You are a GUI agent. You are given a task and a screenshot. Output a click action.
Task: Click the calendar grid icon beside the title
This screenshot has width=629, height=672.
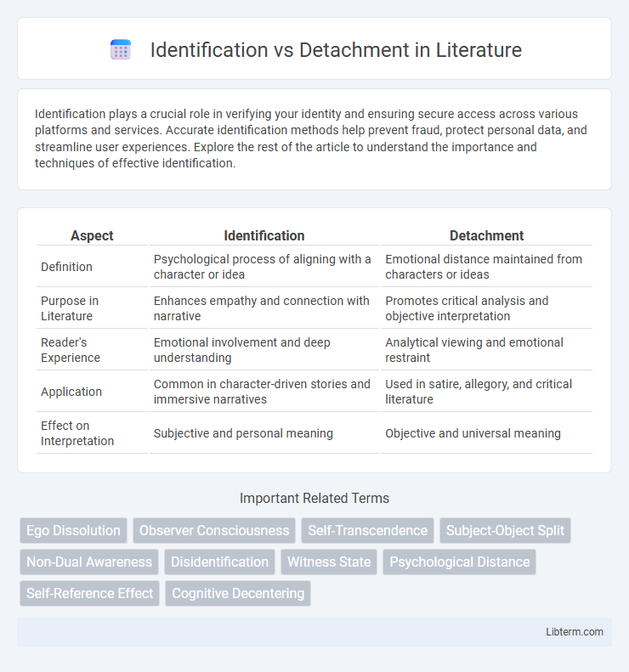click(121, 50)
